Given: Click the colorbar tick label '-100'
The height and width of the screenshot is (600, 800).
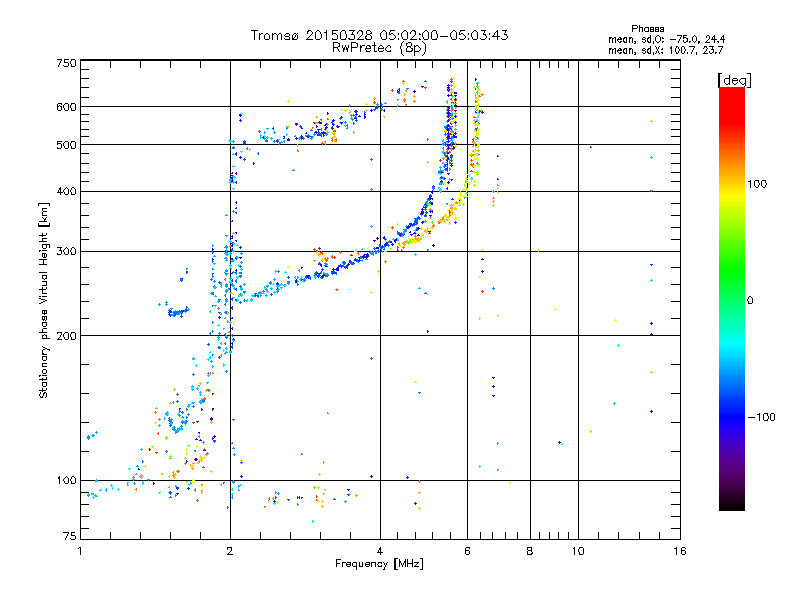Looking at the screenshot, I should point(762,417).
